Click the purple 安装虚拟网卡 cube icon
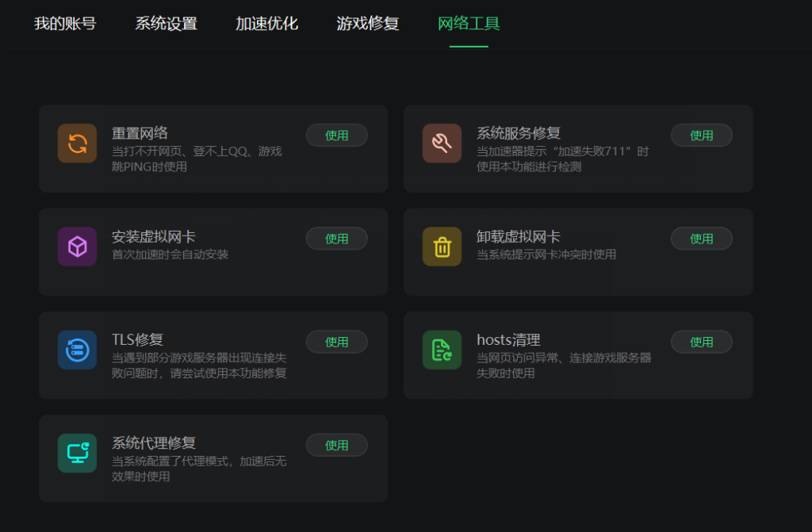 (77, 247)
